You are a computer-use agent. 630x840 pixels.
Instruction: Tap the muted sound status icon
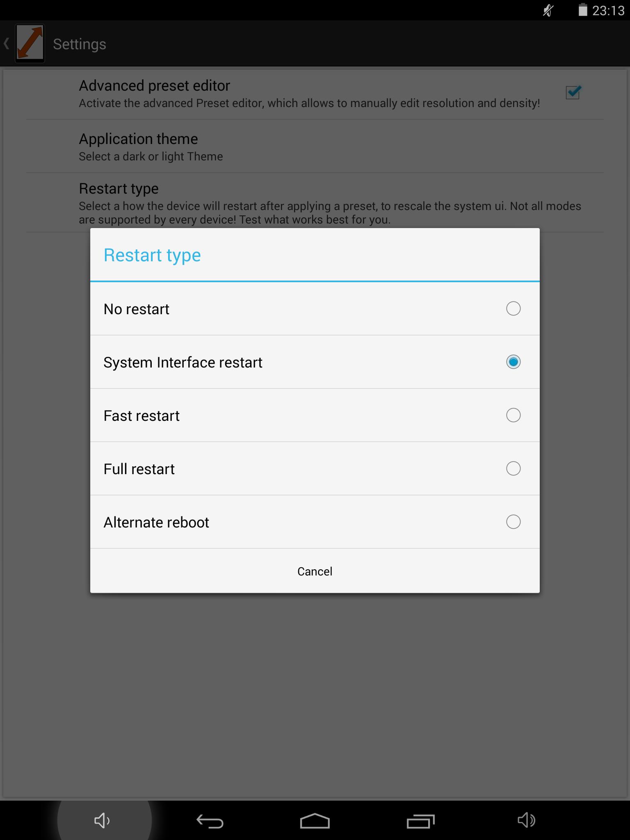pos(548,10)
